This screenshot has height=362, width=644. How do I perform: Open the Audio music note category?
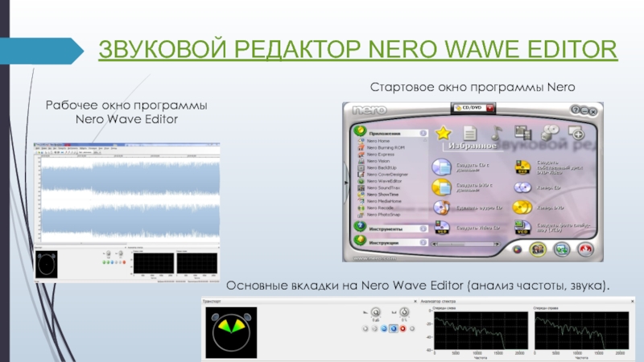tap(496, 133)
